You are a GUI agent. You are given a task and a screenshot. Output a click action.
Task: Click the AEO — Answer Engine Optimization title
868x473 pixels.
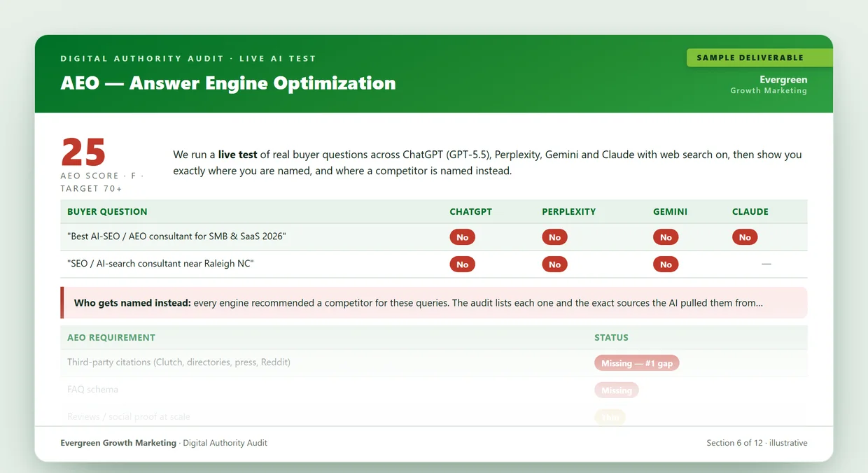click(228, 83)
